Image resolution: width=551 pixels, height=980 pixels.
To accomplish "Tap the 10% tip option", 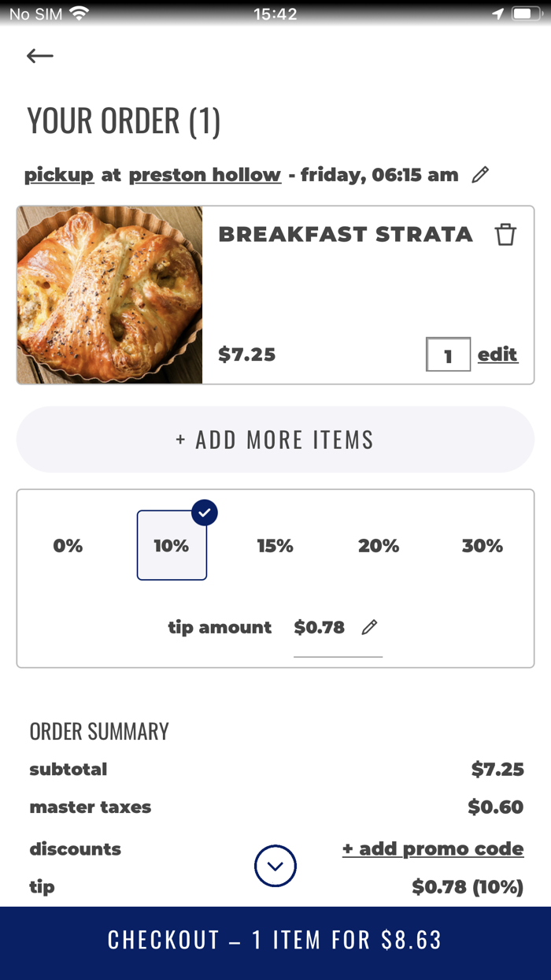I will click(x=172, y=546).
